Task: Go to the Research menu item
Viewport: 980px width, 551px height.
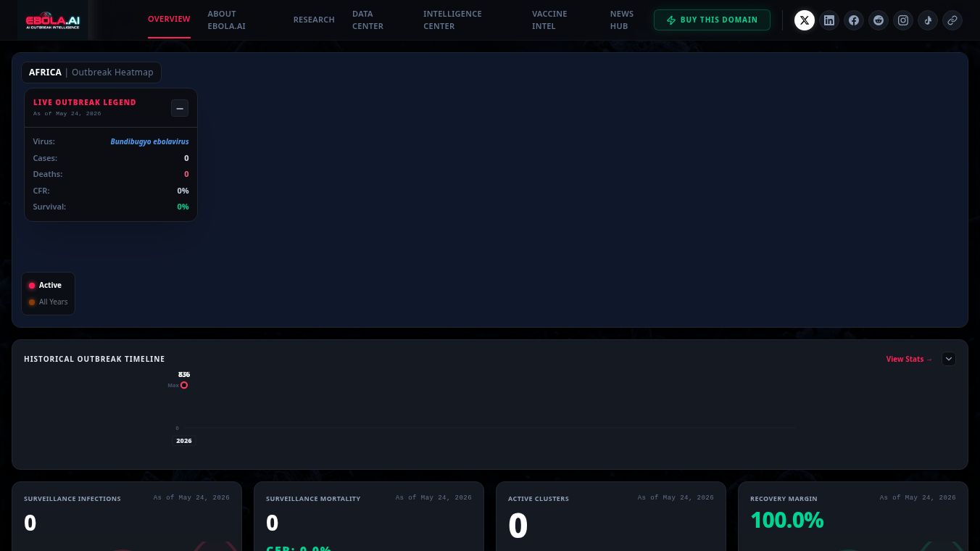Action: pos(314,20)
